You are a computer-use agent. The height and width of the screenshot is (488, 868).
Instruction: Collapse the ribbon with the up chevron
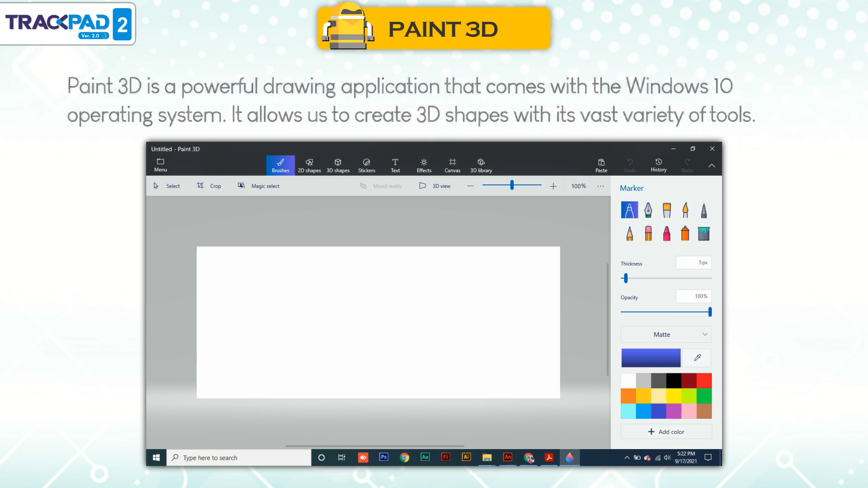pos(712,165)
